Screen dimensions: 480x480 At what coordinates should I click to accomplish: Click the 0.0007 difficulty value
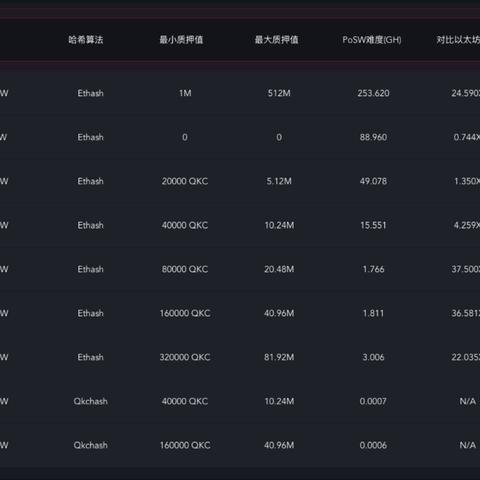373,401
